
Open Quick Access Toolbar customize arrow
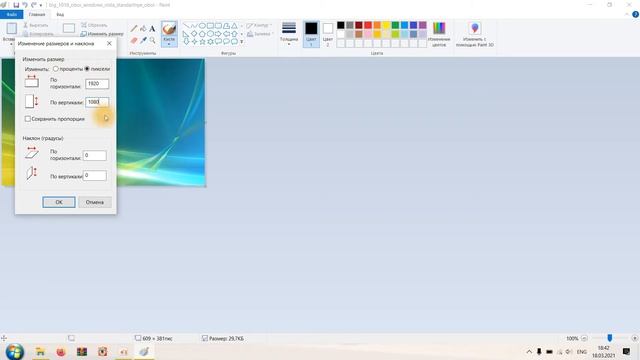pos(40,5)
